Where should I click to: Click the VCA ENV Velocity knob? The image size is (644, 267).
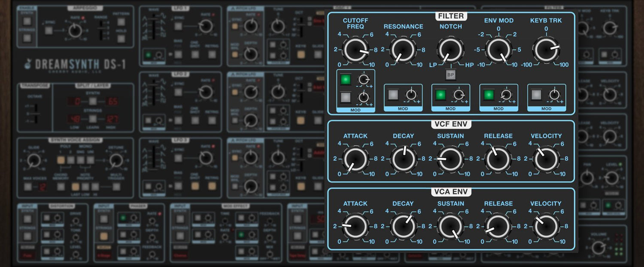click(546, 227)
